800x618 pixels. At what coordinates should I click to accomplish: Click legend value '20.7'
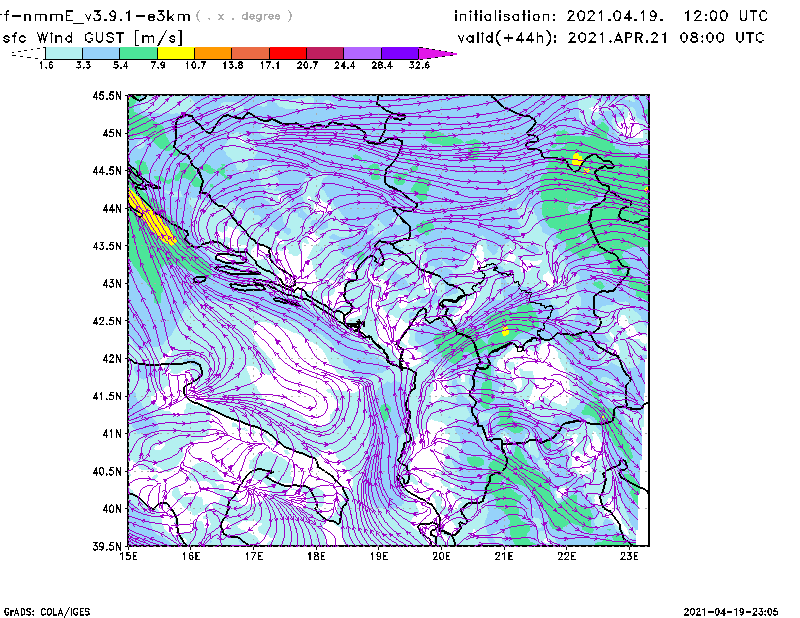[x=307, y=65]
